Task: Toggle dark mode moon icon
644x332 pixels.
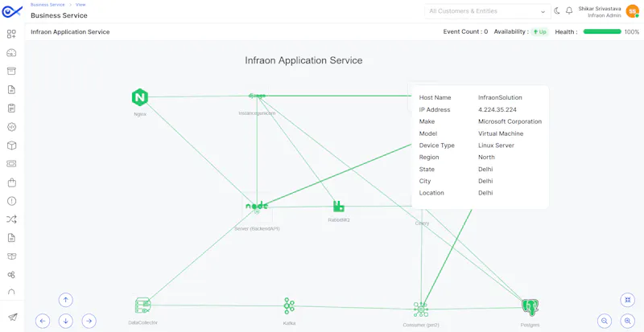Action: click(557, 11)
